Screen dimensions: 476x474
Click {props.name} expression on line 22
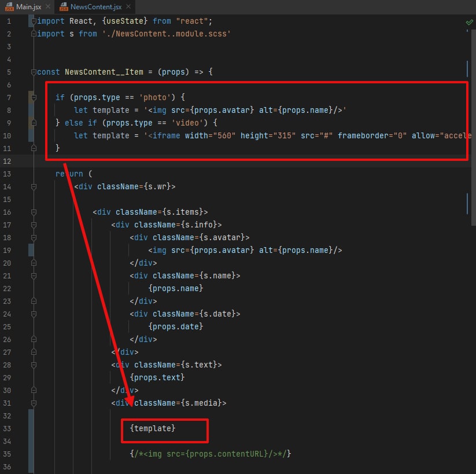176,288
